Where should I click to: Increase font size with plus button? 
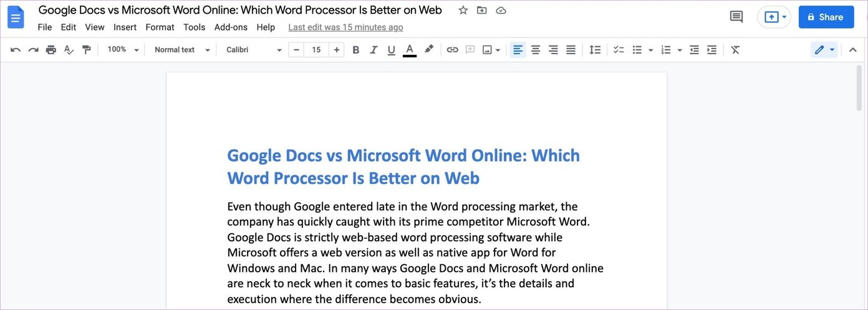tap(337, 50)
